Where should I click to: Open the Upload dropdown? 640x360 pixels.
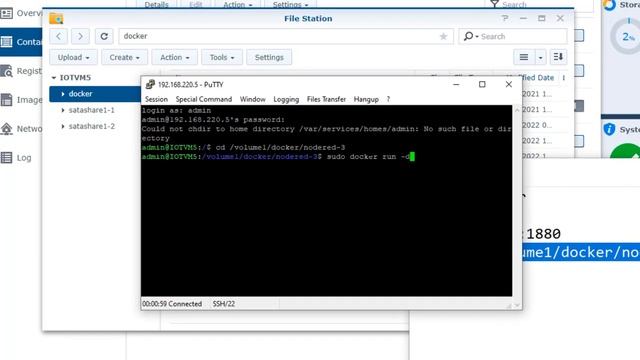pyautogui.click(x=73, y=57)
